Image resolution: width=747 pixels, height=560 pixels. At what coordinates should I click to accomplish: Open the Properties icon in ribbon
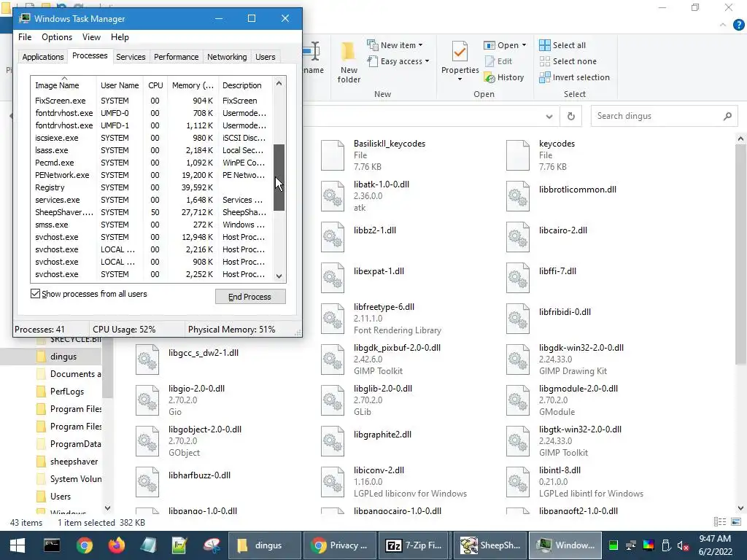click(x=460, y=51)
